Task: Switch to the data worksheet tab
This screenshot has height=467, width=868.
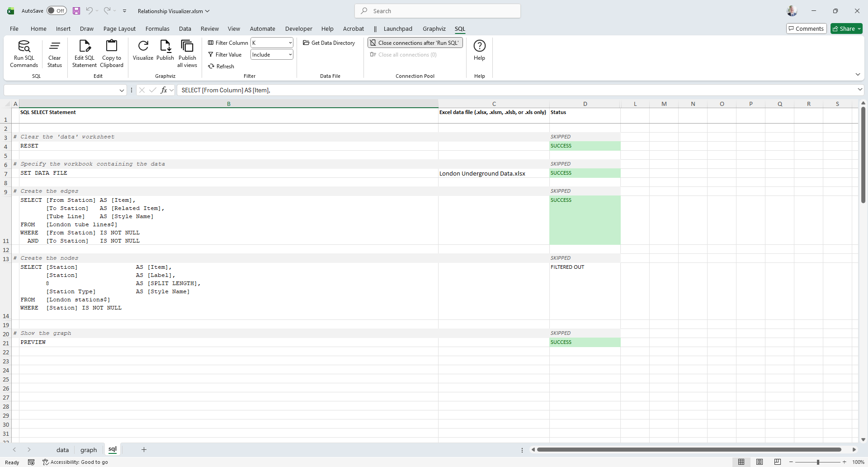Action: click(62, 450)
